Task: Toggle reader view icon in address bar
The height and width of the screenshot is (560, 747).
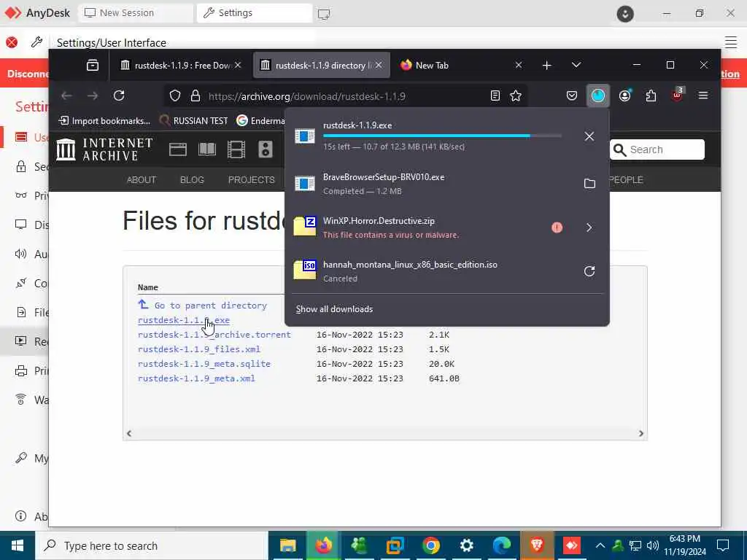Action: point(495,96)
